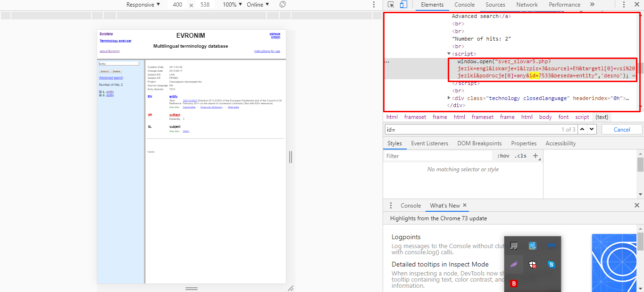The height and width of the screenshot is (292, 644).
Task: Select the DOM Breakpoints tab
Action: (x=479, y=143)
